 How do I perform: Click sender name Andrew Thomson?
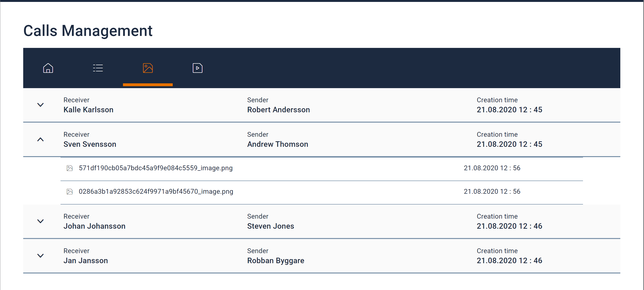coord(278,144)
